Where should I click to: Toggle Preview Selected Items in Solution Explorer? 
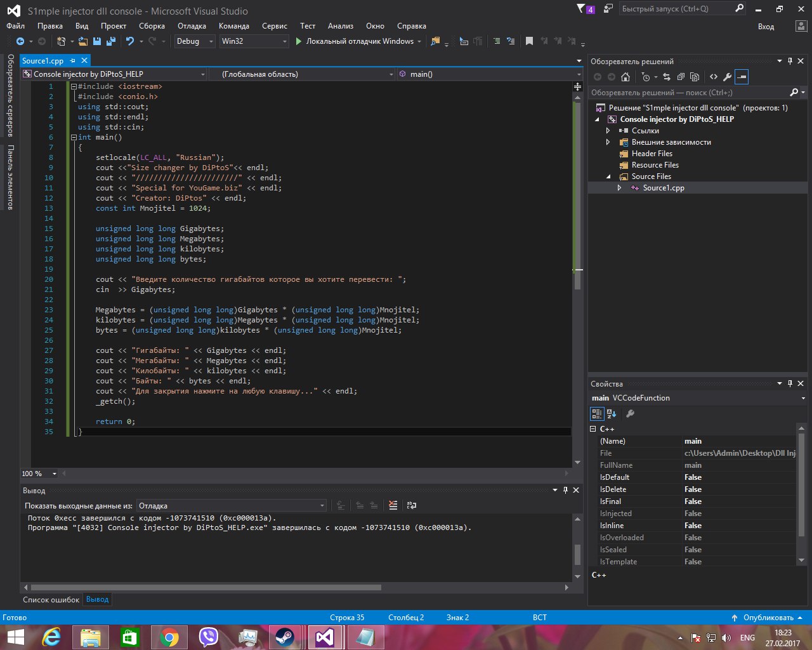coord(742,77)
